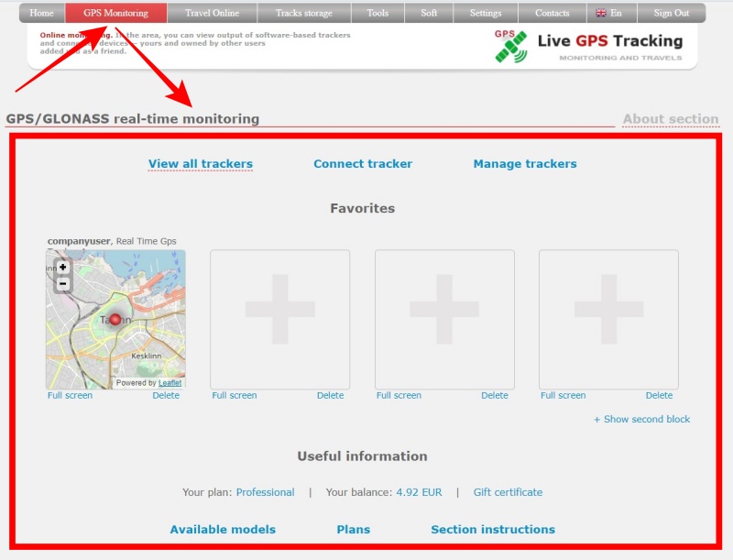The width and height of the screenshot is (733, 560).
Task: Open Manage trackers link
Action: coord(525,164)
